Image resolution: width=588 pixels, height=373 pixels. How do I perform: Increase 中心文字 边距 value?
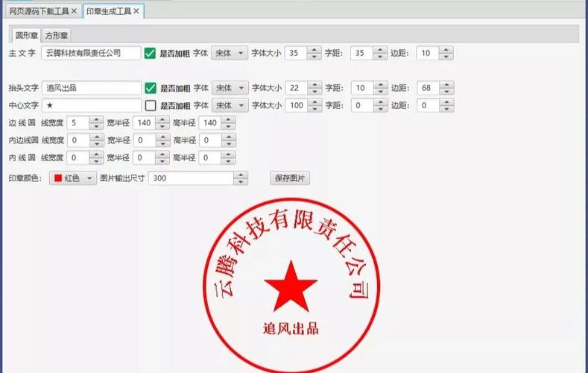(x=446, y=102)
